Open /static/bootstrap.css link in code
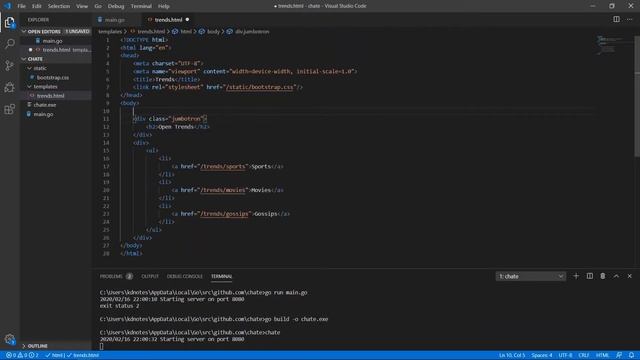640x360 pixels. [260, 87]
